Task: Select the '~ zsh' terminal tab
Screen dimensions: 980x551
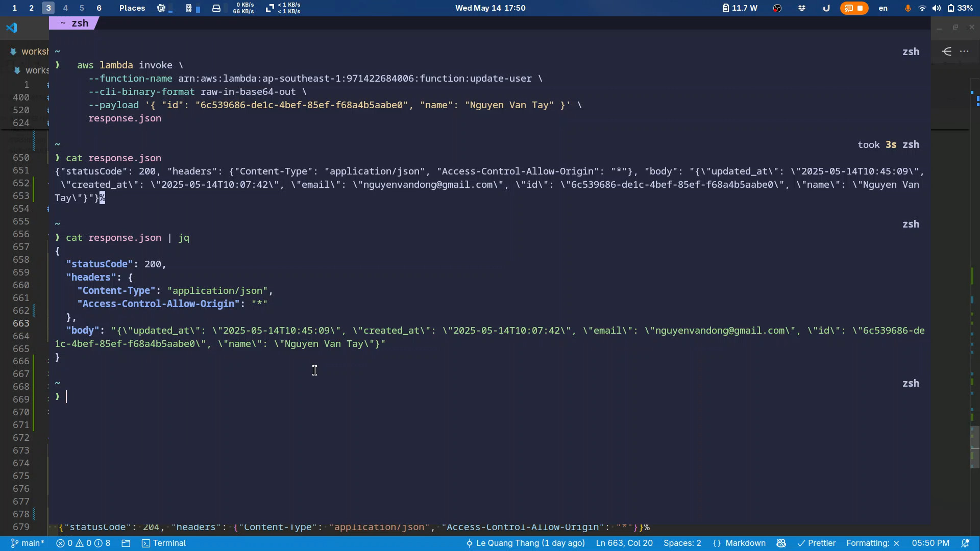Action: click(x=75, y=23)
